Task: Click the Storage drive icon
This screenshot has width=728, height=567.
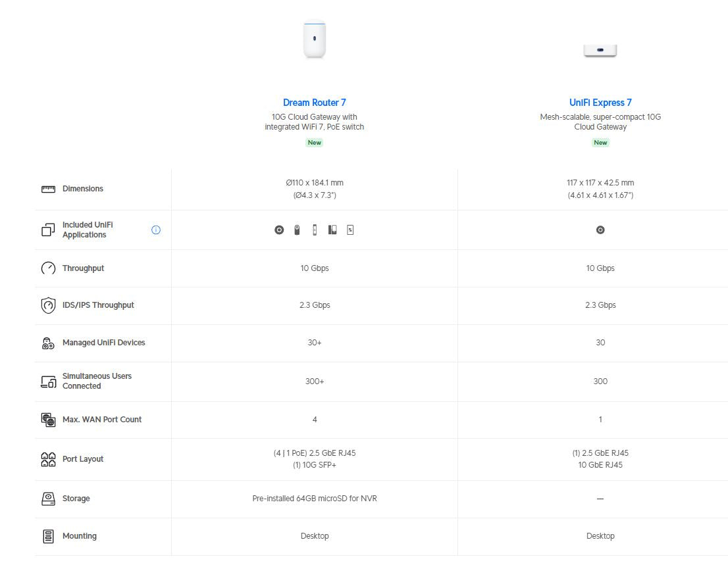Action: tap(48, 499)
